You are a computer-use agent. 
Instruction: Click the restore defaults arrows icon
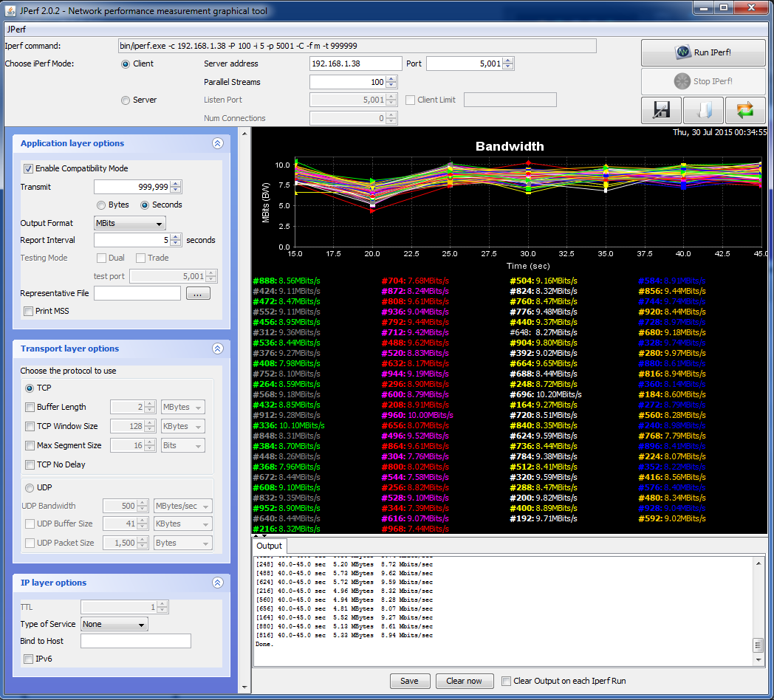click(x=746, y=109)
